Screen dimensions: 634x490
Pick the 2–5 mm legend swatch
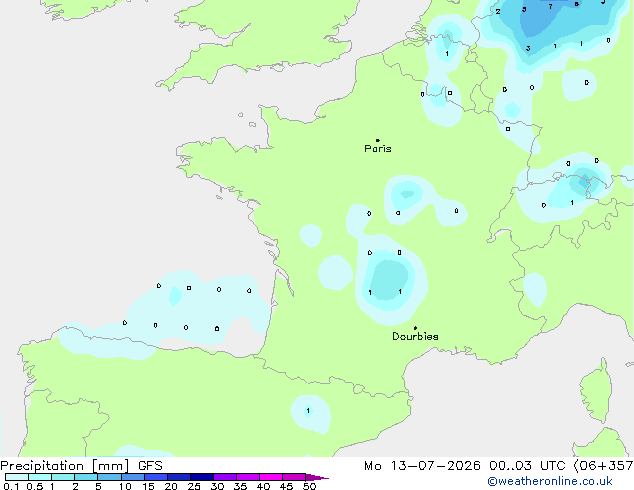click(86, 477)
